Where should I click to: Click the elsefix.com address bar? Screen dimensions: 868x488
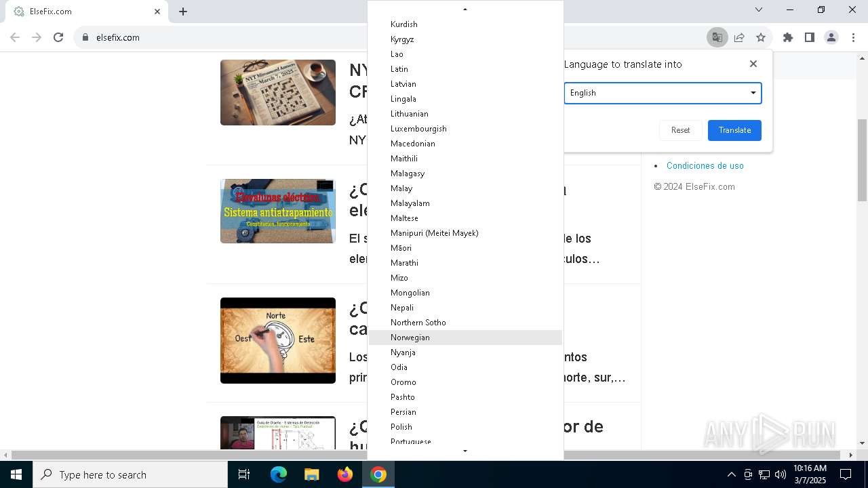click(x=390, y=37)
